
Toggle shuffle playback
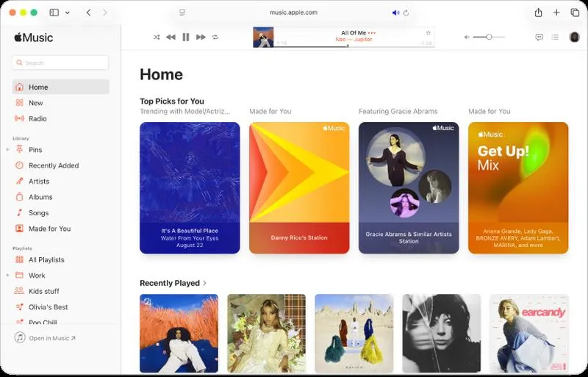point(157,37)
